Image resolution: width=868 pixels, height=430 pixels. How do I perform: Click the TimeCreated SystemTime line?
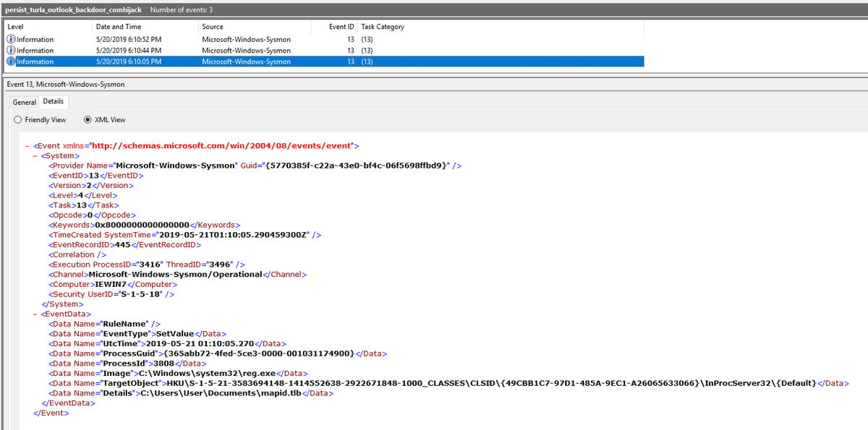pyautogui.click(x=184, y=235)
